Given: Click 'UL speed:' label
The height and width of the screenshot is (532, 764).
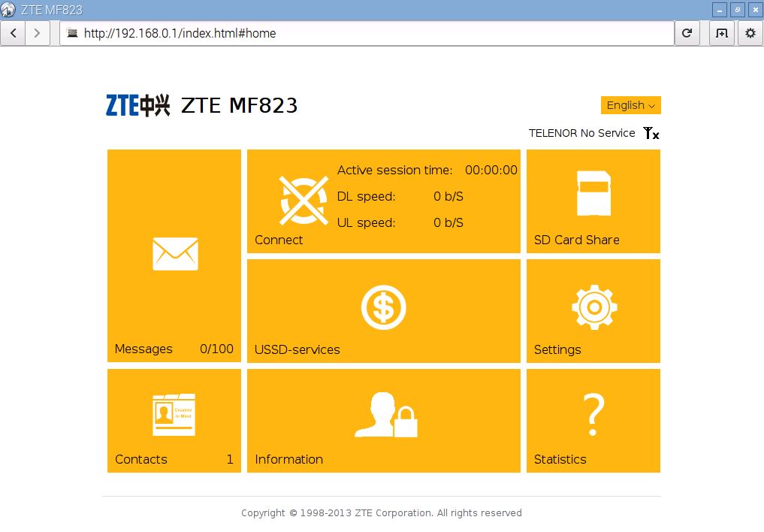Looking at the screenshot, I should (367, 222).
